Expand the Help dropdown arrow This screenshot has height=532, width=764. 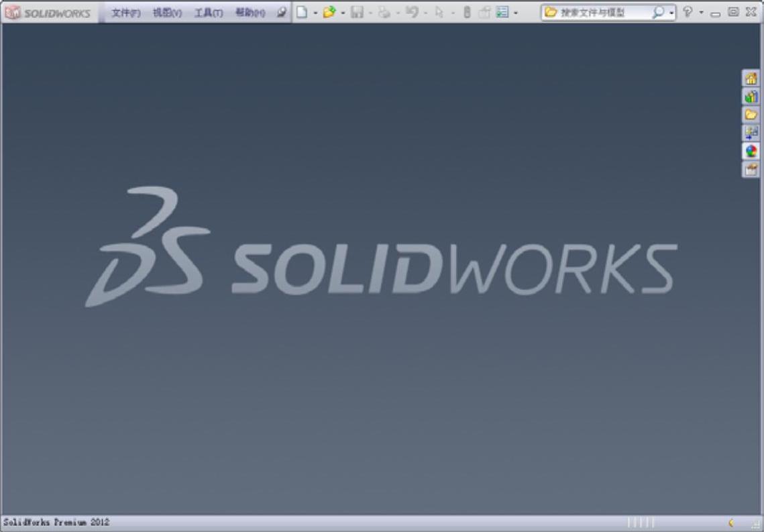click(701, 13)
